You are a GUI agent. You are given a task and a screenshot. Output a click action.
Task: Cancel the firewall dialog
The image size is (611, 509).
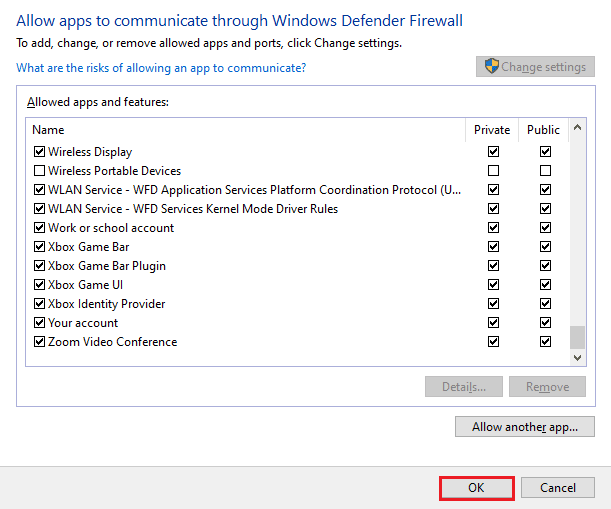pos(558,488)
